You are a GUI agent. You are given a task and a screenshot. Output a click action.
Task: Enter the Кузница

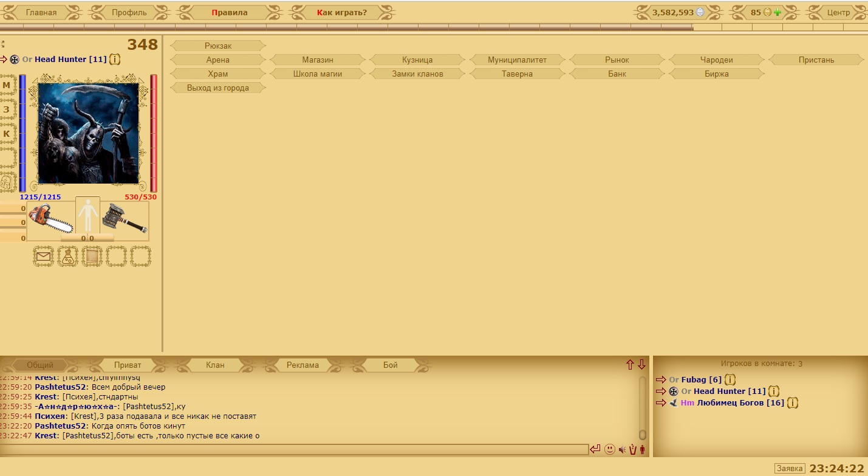[x=417, y=60]
